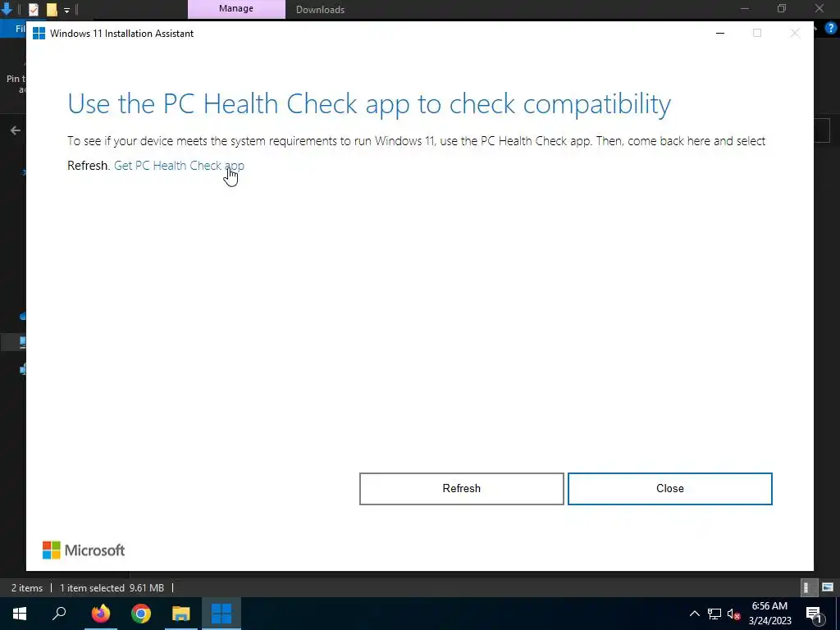
Task: Open the Windows Start menu
Action: click(20, 614)
